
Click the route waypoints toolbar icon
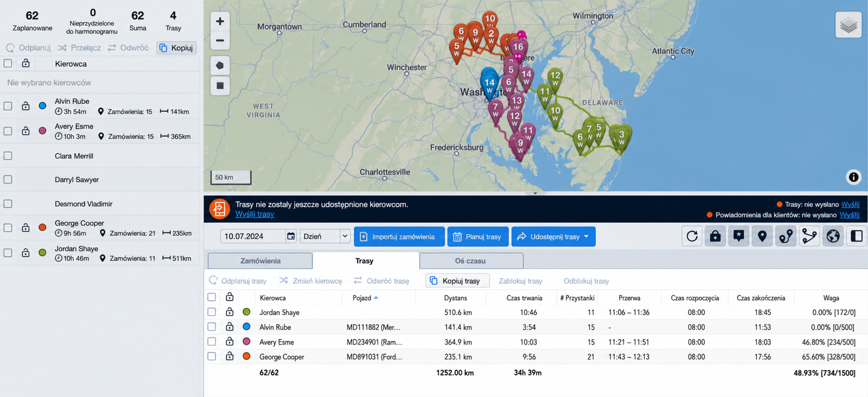pos(786,236)
